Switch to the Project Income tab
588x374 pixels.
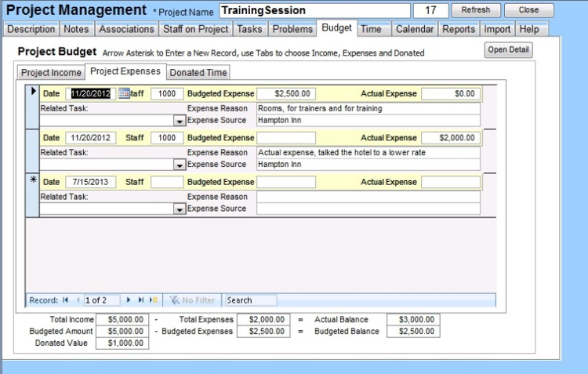point(51,72)
